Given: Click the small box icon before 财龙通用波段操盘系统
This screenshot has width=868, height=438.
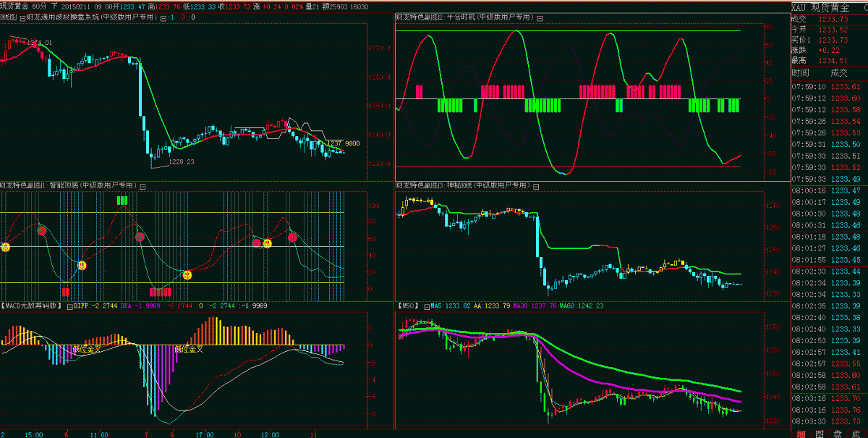Looking at the screenshot, I should 23,17.
